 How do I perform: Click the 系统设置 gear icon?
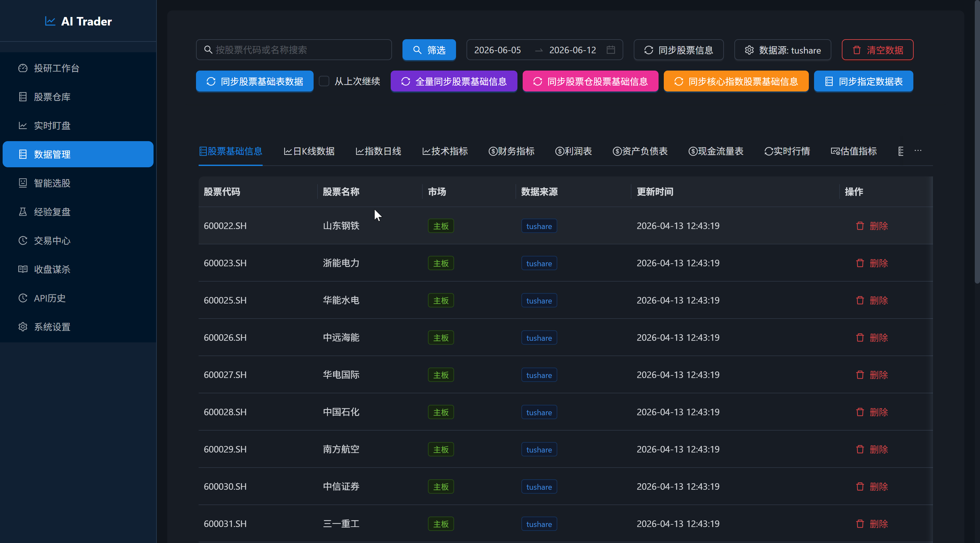pyautogui.click(x=23, y=326)
